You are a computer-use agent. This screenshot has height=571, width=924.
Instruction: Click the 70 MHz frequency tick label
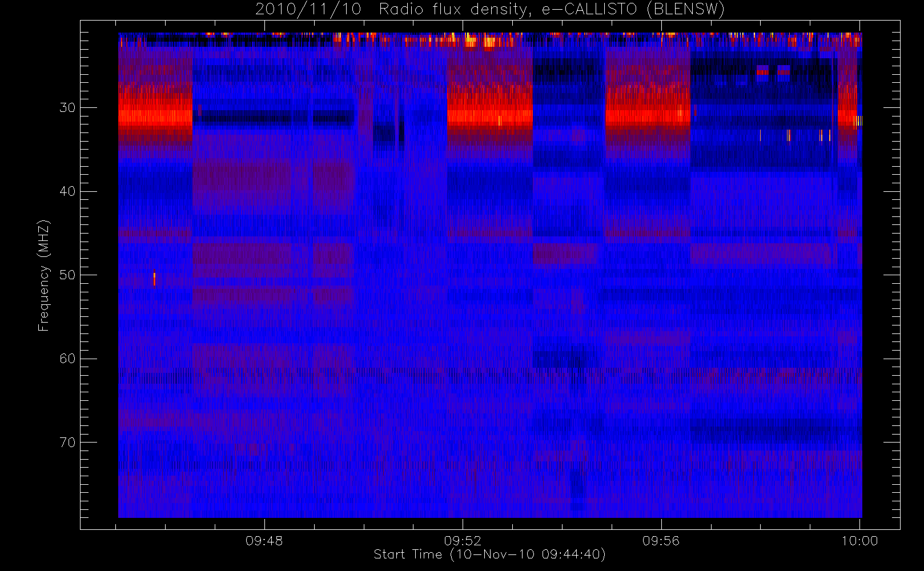tap(67, 443)
